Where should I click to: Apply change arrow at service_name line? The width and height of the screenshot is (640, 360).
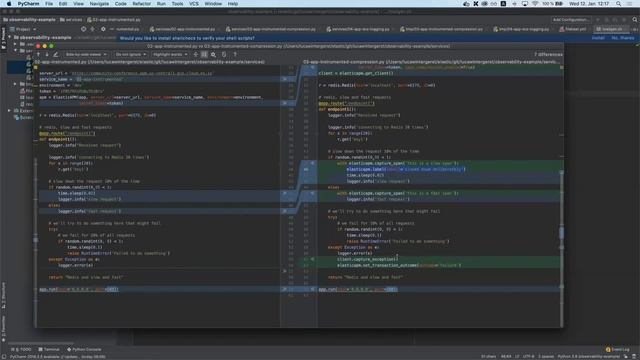coord(285,79)
